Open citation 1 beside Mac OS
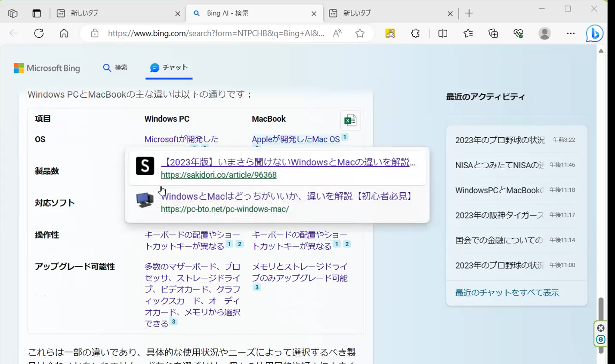The image size is (615, 364). [x=345, y=137]
